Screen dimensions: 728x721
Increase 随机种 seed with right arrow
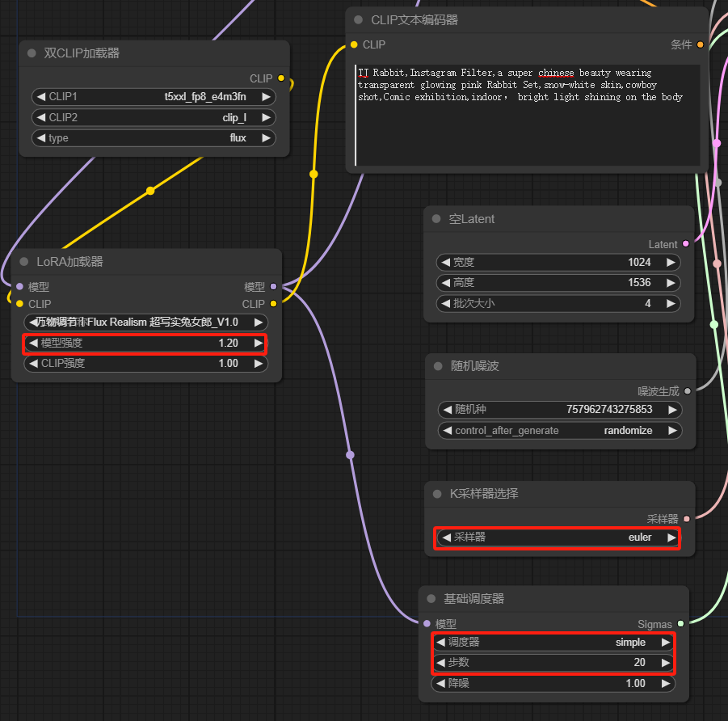click(x=672, y=409)
